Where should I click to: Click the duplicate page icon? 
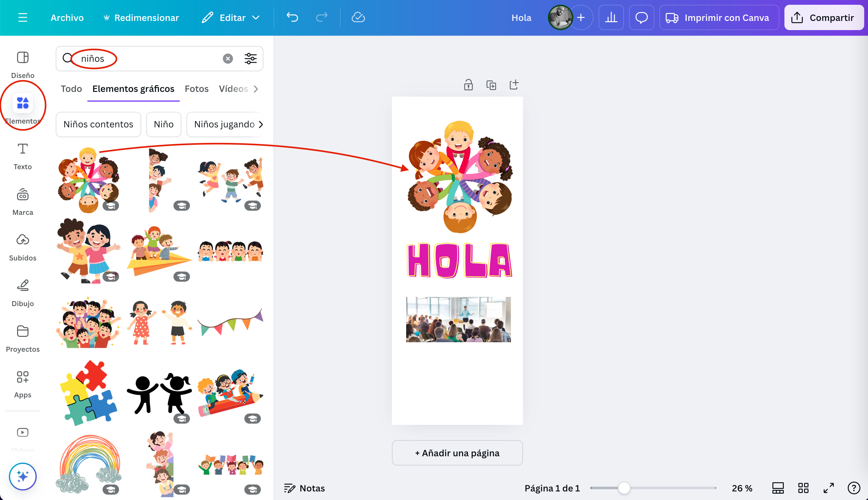[491, 85]
